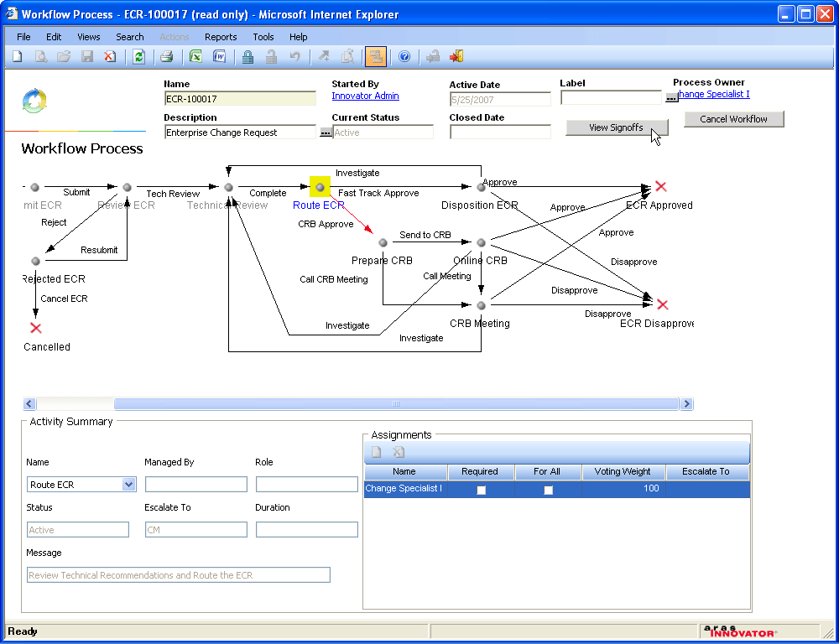Click the ellipsis button beside Description field
Viewport: 839px width, 644px height.
326,132
